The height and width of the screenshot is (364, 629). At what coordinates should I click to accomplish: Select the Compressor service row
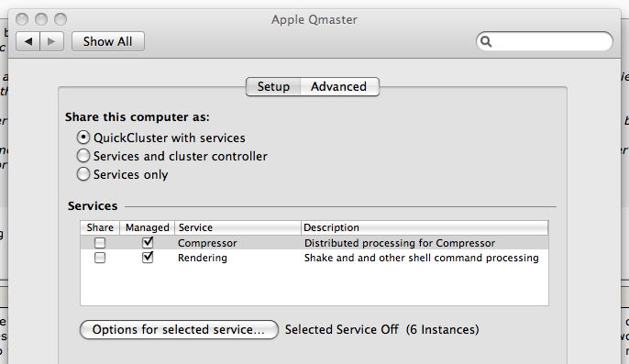point(314,243)
